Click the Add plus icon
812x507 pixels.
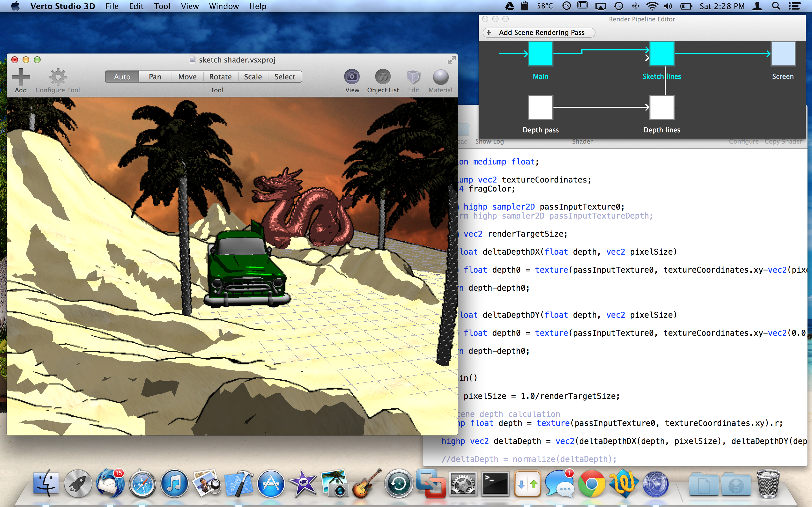21,77
